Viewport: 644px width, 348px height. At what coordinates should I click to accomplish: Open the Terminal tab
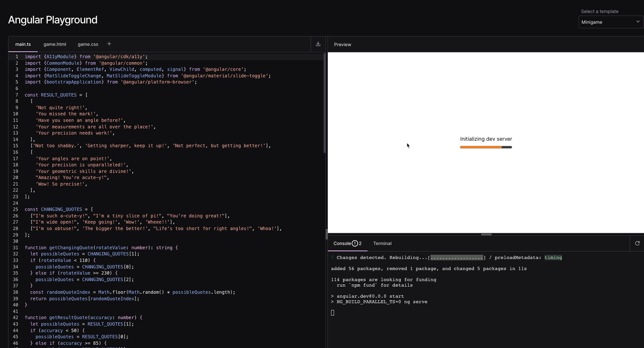pyautogui.click(x=382, y=243)
